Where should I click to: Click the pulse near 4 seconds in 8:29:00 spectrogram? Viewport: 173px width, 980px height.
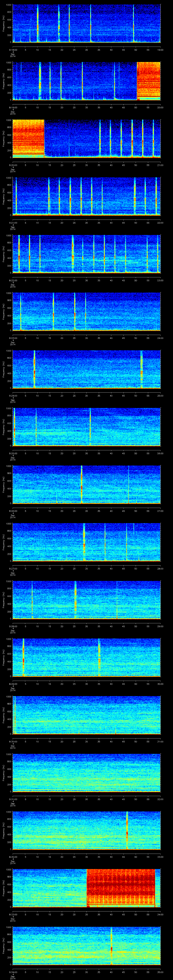click(23, 657)
